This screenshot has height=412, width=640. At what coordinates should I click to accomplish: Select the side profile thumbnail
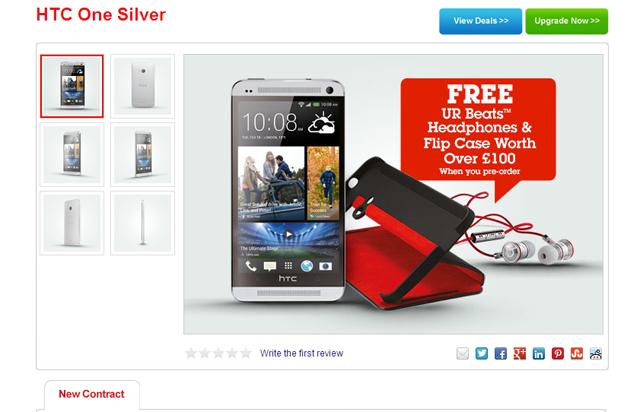tap(142, 223)
